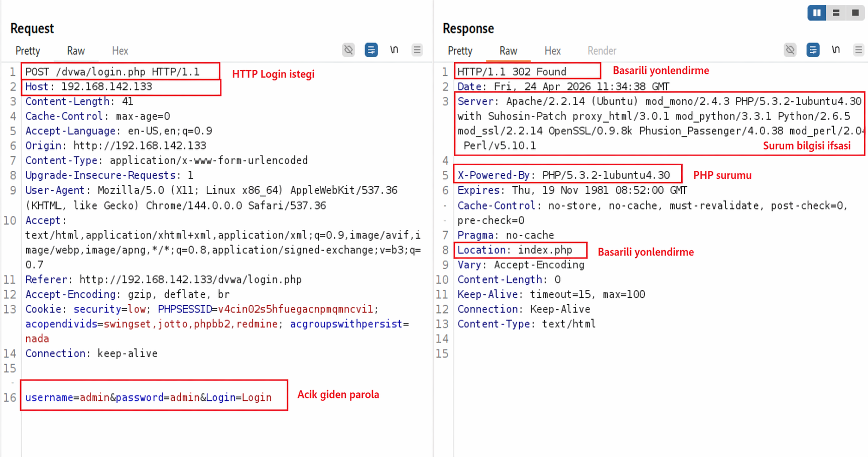Click the Content-Type urlencoded header
This screenshot has width=868, height=457.
coord(167,161)
